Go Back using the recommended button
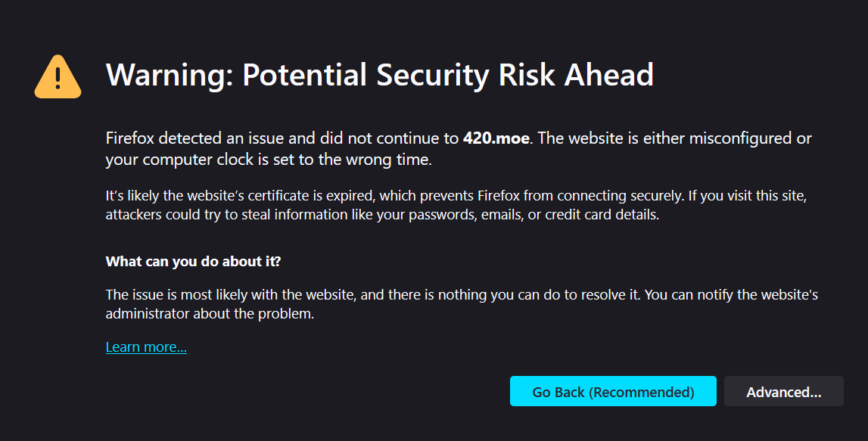The height and width of the screenshot is (441, 868). [x=613, y=391]
